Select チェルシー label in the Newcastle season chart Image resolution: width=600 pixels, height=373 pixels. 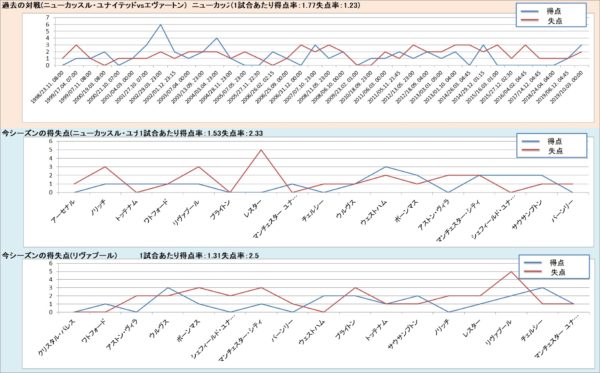pyautogui.click(x=313, y=210)
